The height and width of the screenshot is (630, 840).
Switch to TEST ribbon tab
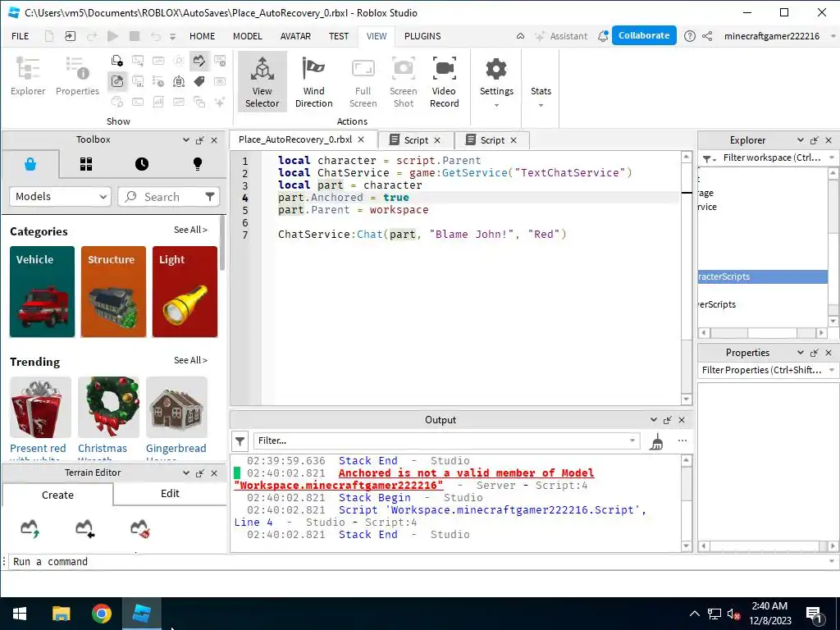click(338, 36)
